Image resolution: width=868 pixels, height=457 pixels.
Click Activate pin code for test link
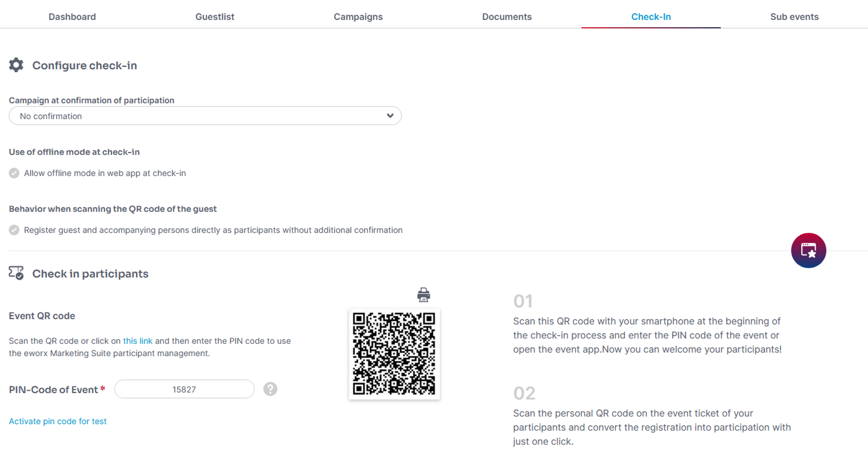click(x=58, y=421)
